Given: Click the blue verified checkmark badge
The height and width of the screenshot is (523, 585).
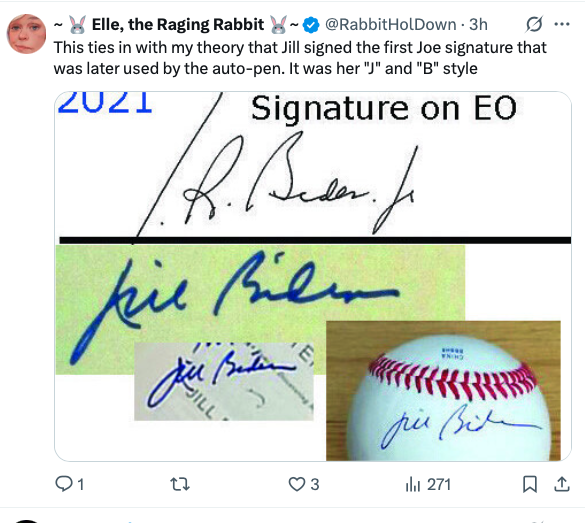Looking at the screenshot, I should [311, 25].
